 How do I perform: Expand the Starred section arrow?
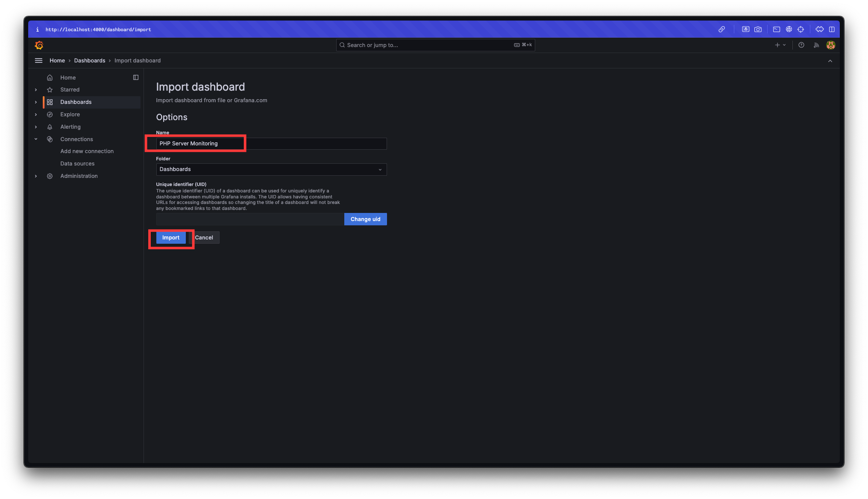click(36, 90)
